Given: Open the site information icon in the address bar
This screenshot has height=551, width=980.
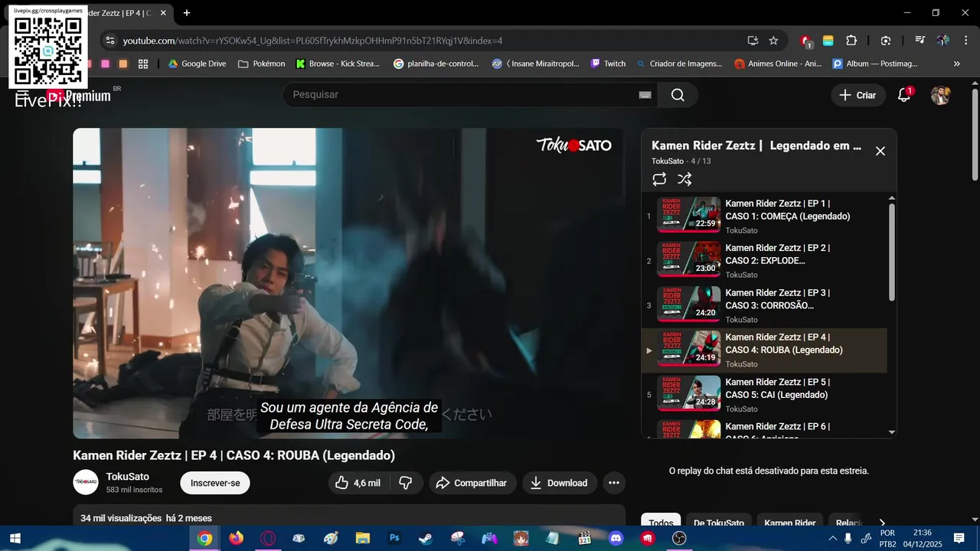Looking at the screenshot, I should 109,41.
